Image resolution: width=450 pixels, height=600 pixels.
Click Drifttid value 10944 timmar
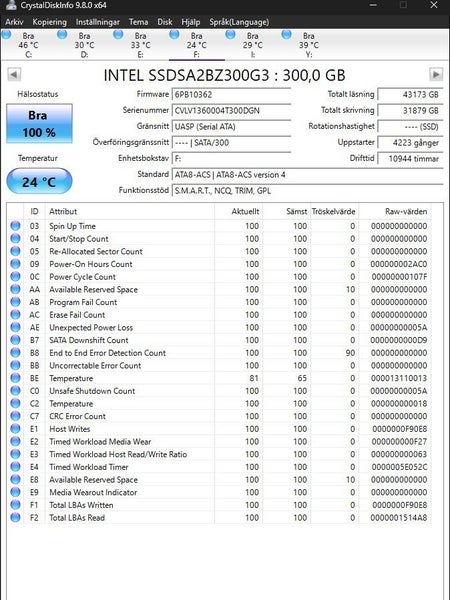click(410, 158)
